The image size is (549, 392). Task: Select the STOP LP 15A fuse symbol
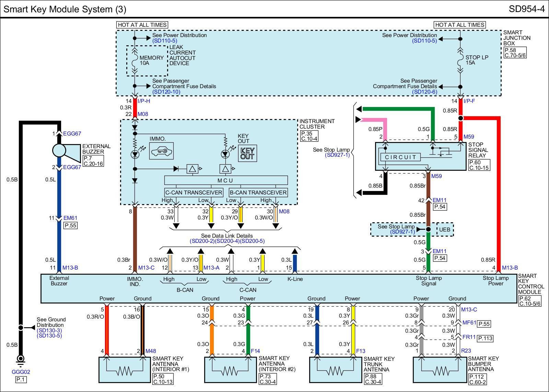460,60
